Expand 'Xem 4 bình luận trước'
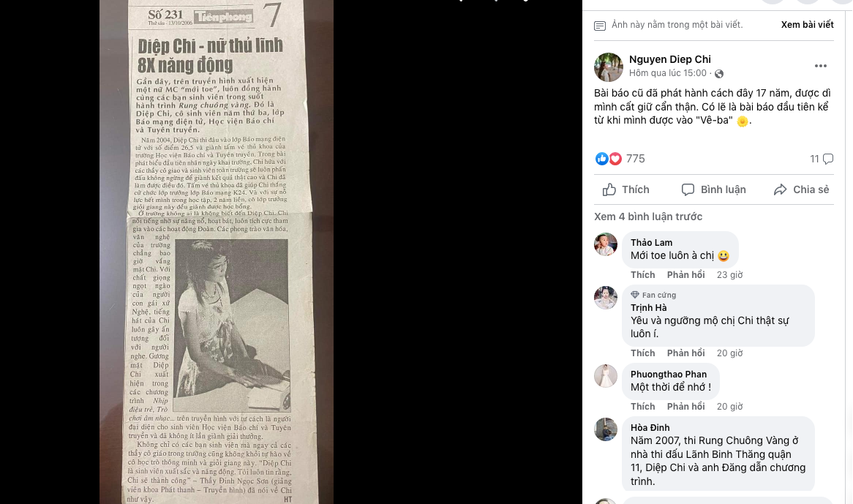 point(648,217)
